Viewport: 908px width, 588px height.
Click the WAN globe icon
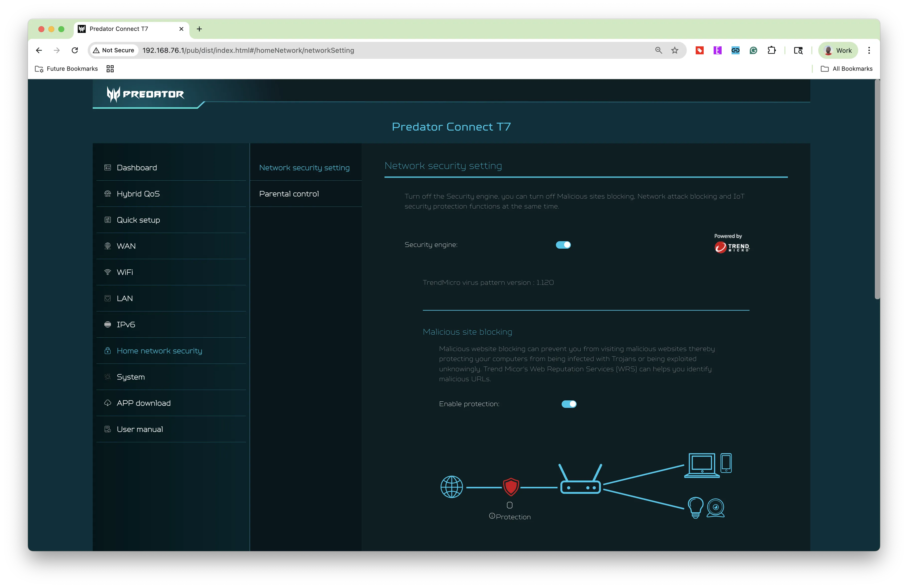(108, 246)
